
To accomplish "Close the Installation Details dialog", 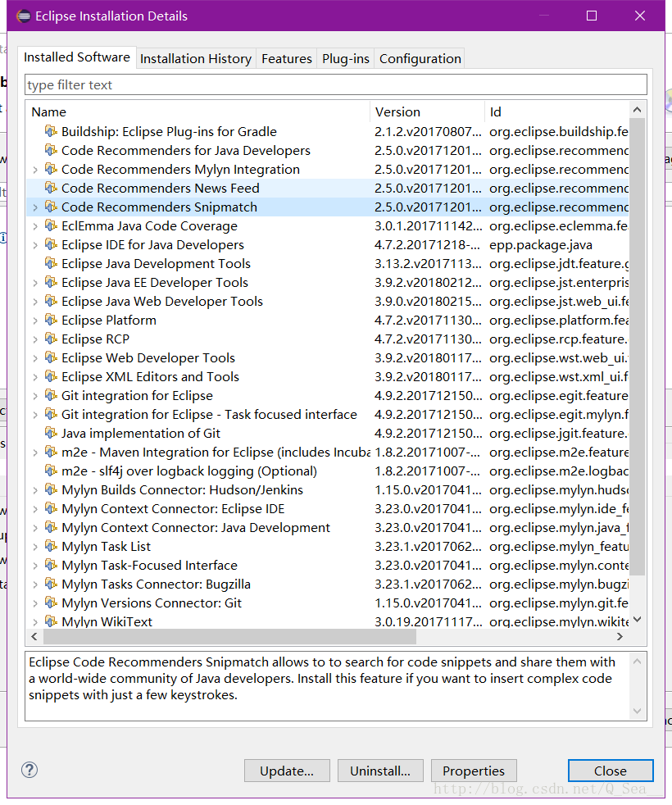I will [x=611, y=771].
